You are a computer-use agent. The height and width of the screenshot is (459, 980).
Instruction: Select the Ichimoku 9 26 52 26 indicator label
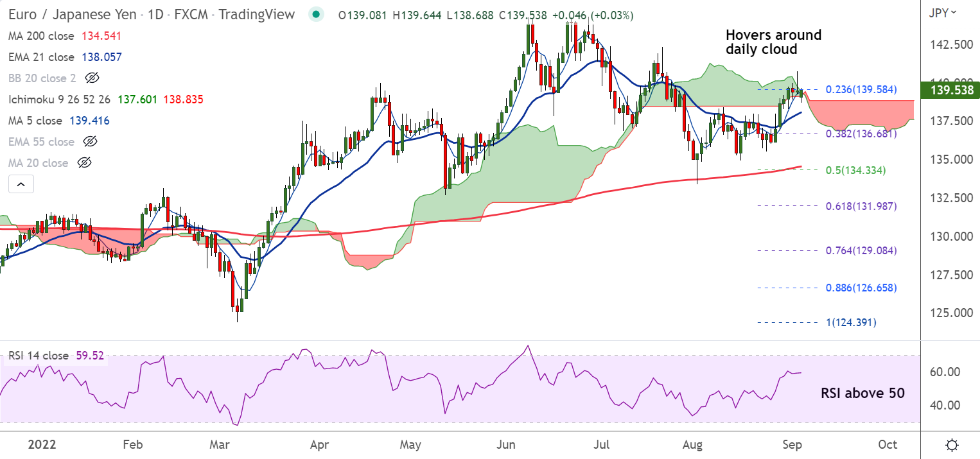click(x=59, y=99)
